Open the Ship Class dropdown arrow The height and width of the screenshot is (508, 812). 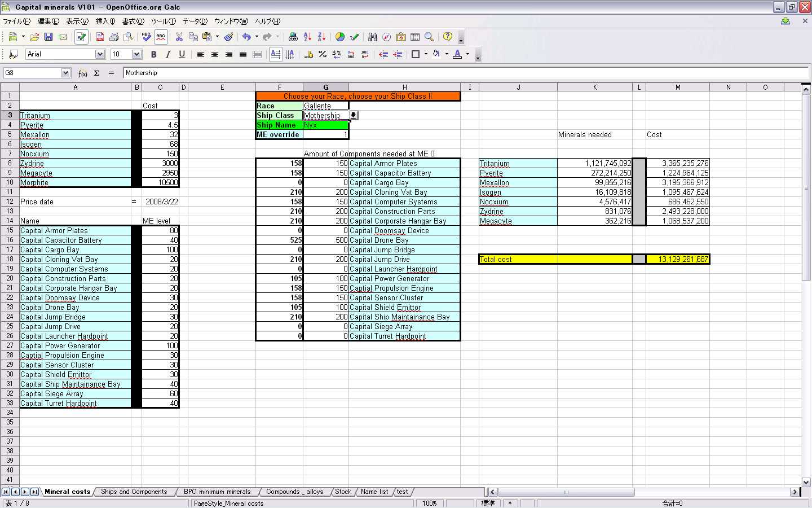[353, 115]
